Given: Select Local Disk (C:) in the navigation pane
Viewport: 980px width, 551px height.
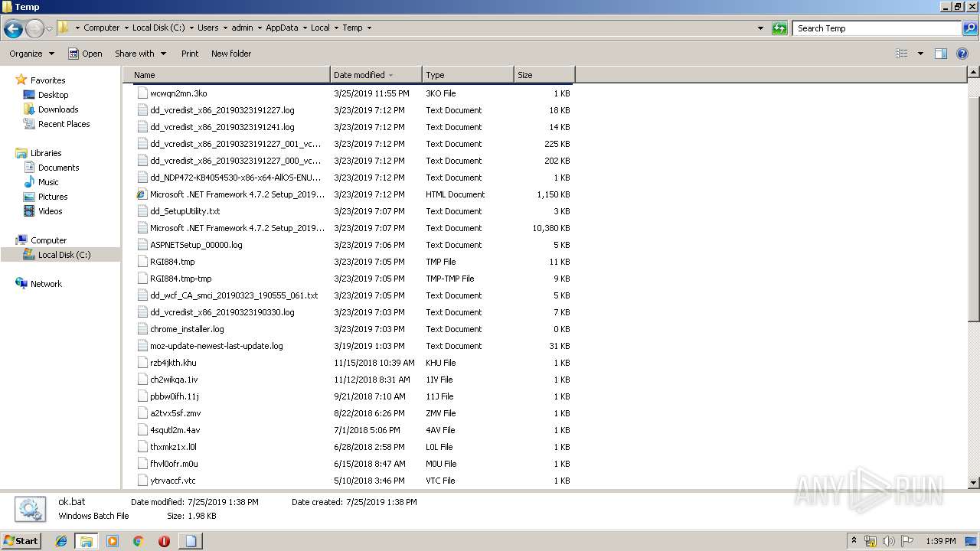Looking at the screenshot, I should click(64, 255).
